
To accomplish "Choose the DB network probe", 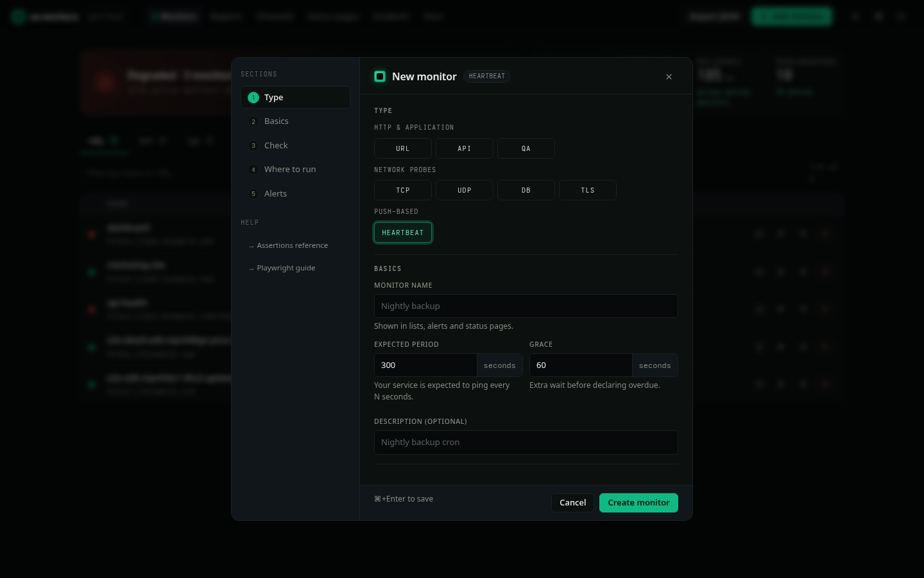I will tap(526, 190).
